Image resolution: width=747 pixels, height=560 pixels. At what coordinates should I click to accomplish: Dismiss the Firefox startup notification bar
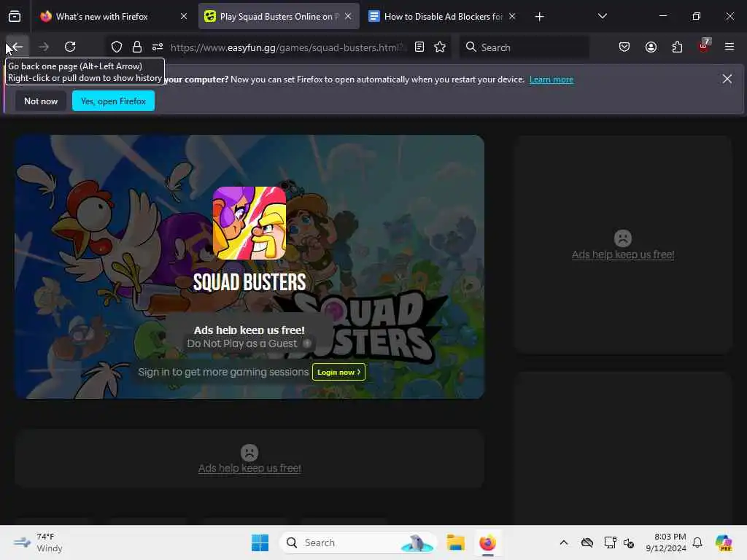tap(727, 79)
